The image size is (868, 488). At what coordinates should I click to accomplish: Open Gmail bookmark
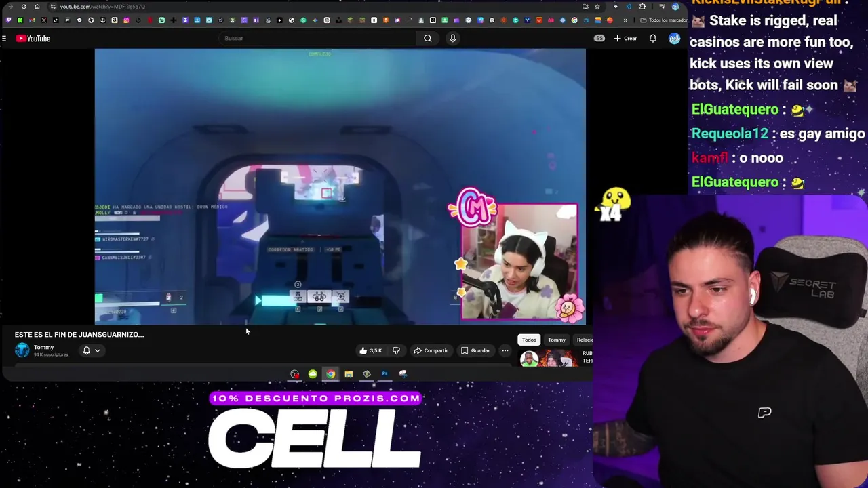[x=32, y=20]
